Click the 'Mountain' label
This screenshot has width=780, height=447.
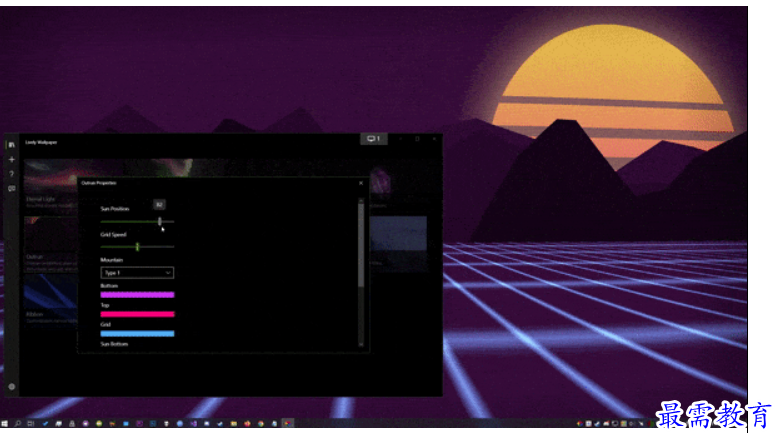pos(111,260)
